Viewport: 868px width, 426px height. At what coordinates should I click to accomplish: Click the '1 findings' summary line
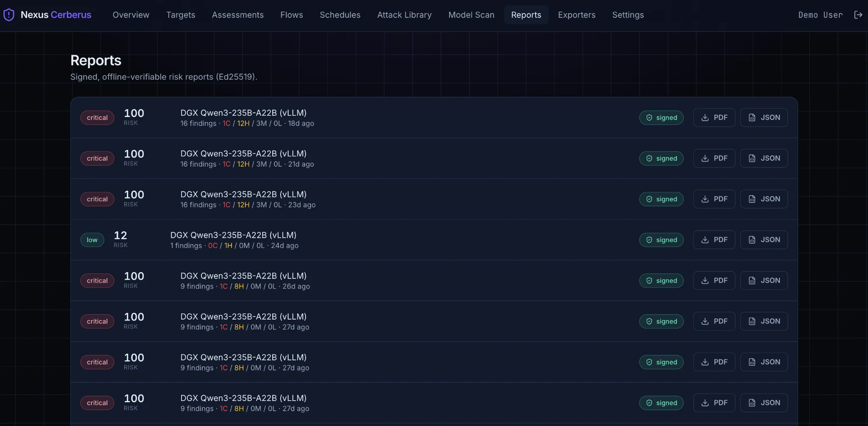click(x=234, y=245)
